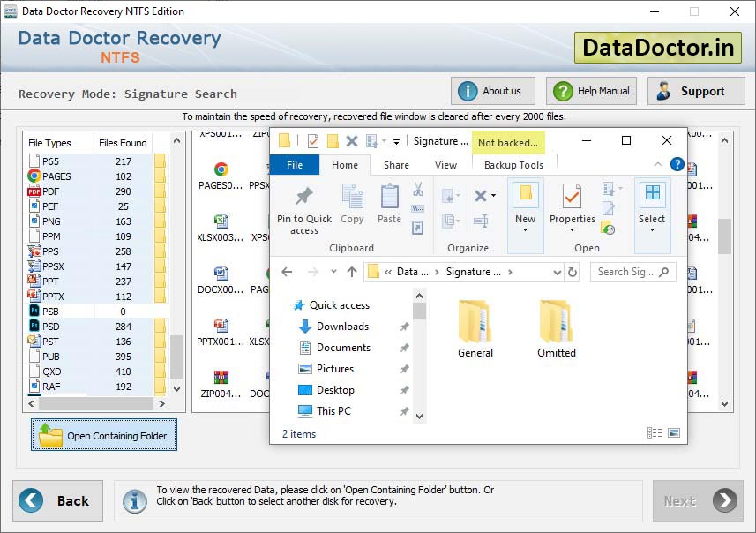756x533 pixels.
Task: Switch to the Backup Tools tab
Action: coord(514,164)
